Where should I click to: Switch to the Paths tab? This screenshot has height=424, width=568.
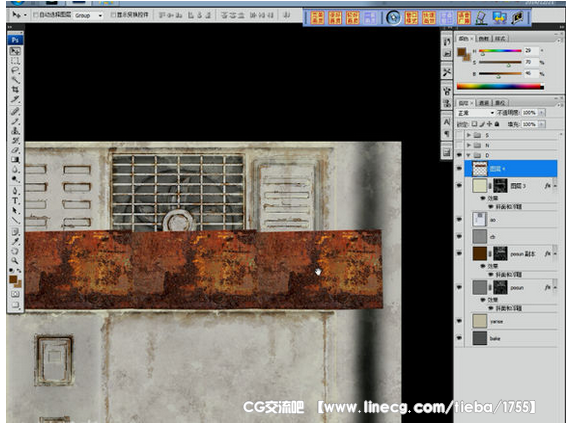tap(500, 103)
